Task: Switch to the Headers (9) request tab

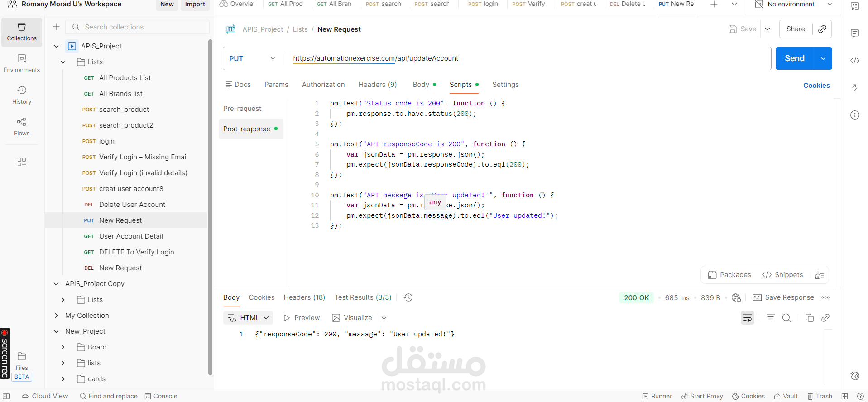Action: [378, 85]
